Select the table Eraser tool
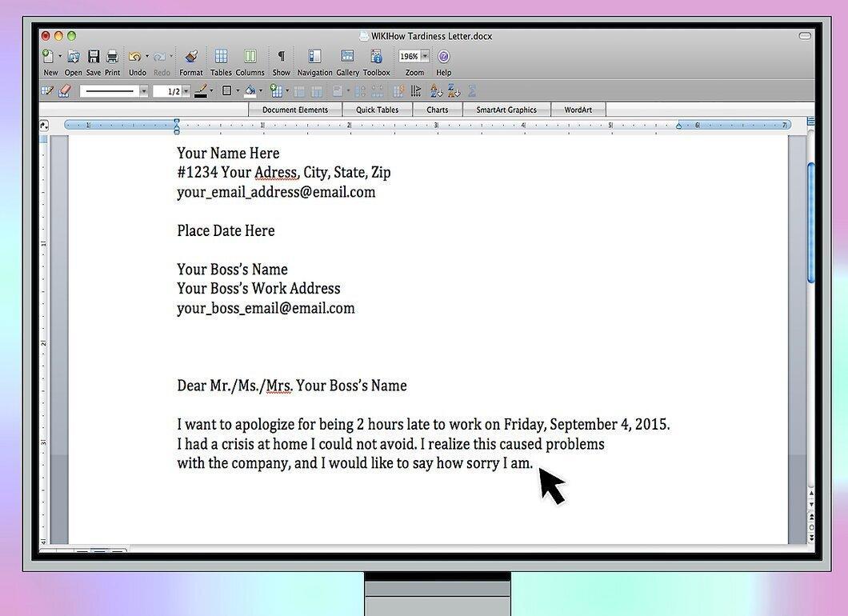 coord(64,91)
